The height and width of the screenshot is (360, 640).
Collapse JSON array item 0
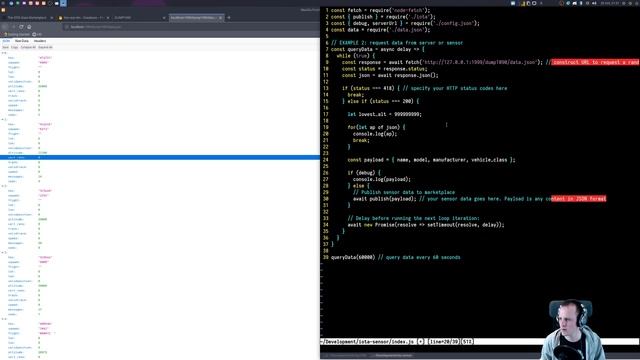tap(2, 53)
